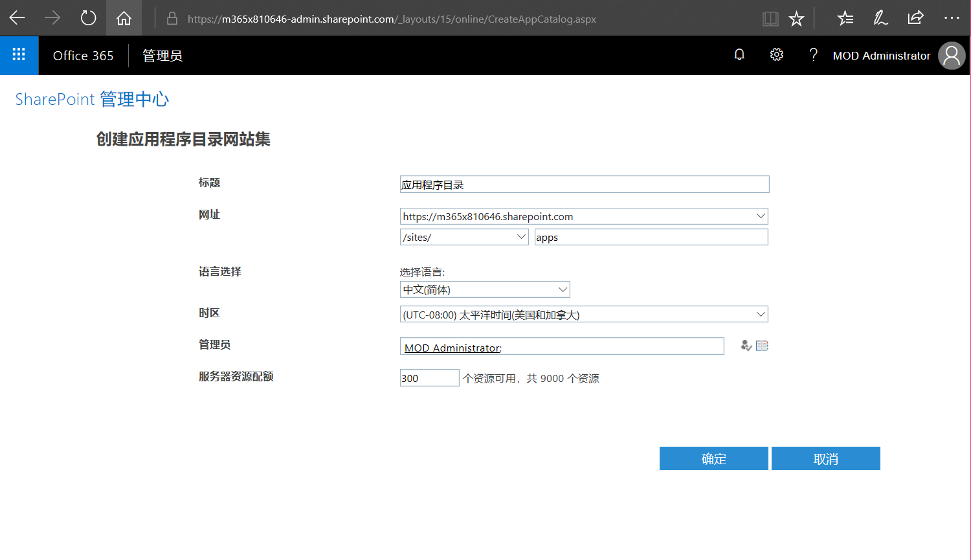Share the page via share icon
The image size is (971, 560).
(915, 17)
